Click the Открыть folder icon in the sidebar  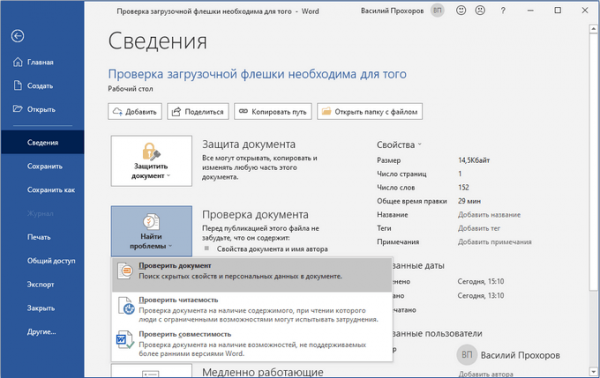[18, 109]
